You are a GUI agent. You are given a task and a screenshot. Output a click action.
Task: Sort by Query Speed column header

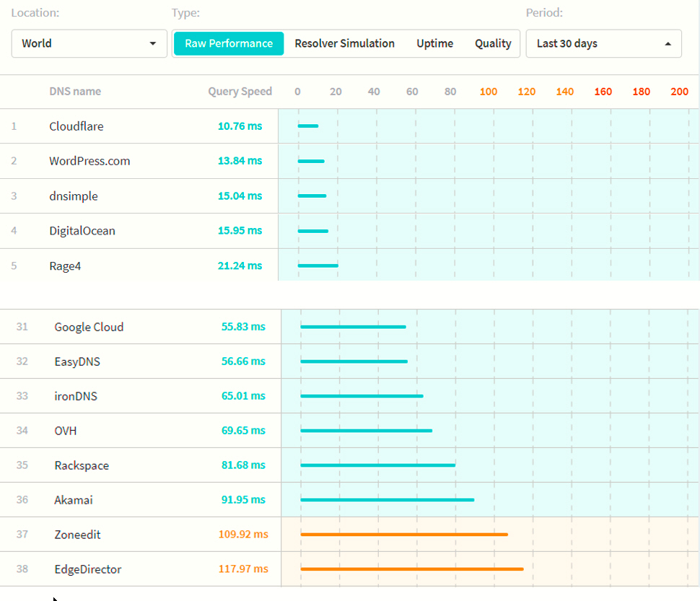tap(240, 92)
